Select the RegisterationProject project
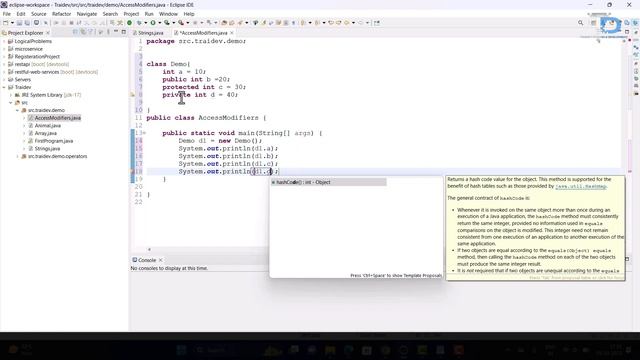 tap(37, 57)
